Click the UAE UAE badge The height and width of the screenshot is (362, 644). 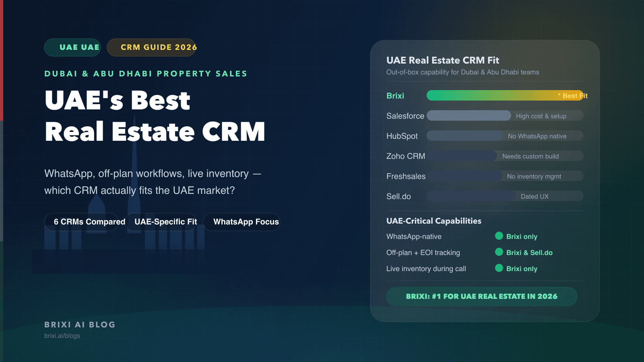[72, 47]
